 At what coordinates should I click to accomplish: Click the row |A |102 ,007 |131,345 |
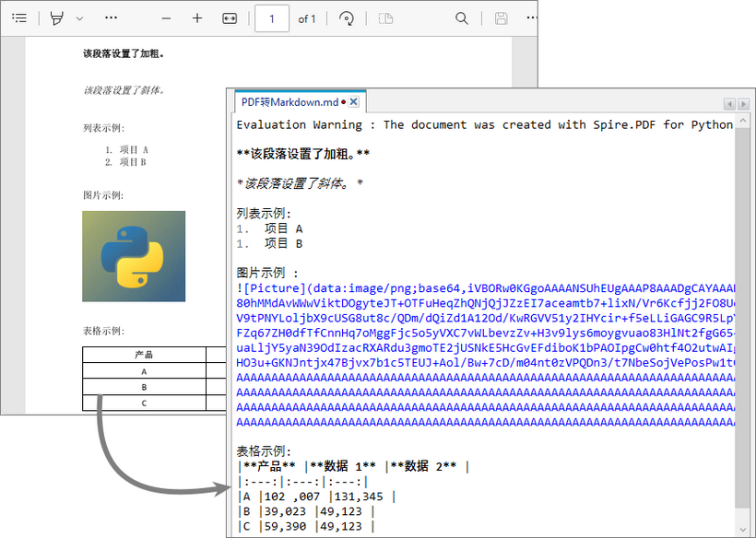click(317, 497)
